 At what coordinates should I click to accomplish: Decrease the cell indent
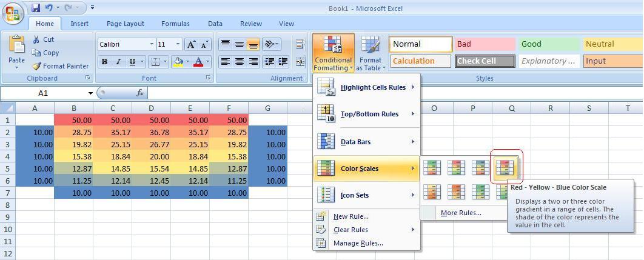269,62
